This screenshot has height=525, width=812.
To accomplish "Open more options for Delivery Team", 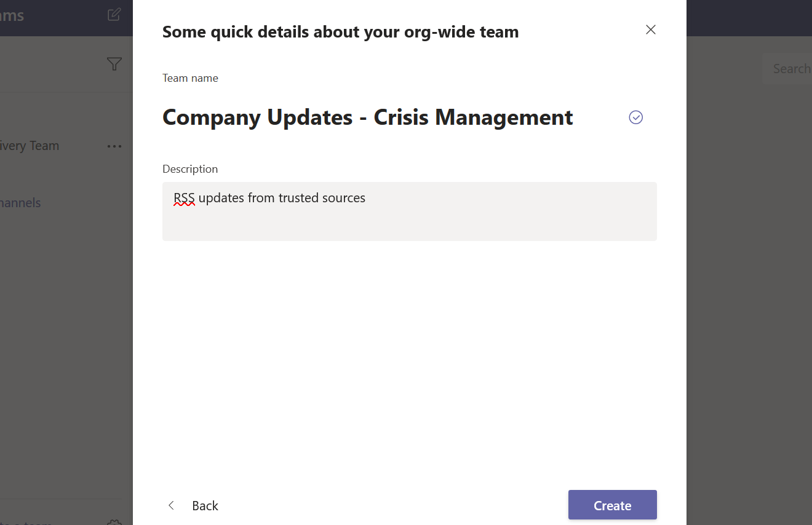I will click(114, 146).
